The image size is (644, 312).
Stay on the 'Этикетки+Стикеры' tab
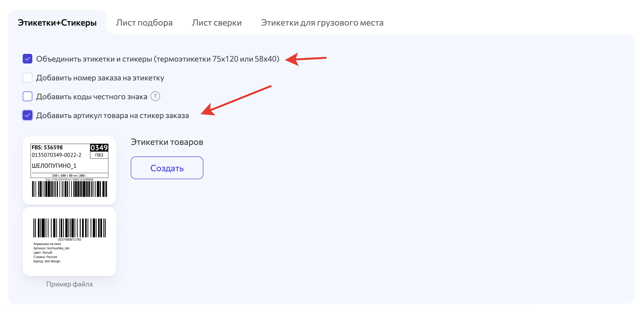pyautogui.click(x=57, y=22)
